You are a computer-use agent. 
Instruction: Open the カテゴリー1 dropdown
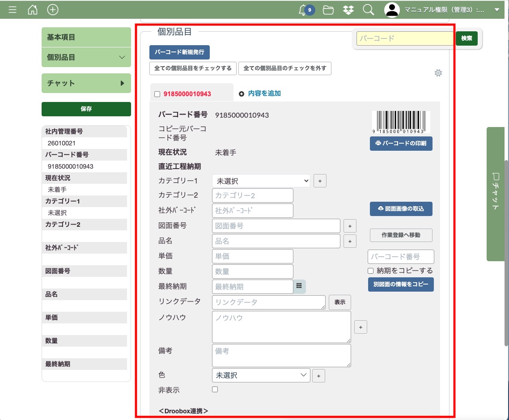[261, 181]
